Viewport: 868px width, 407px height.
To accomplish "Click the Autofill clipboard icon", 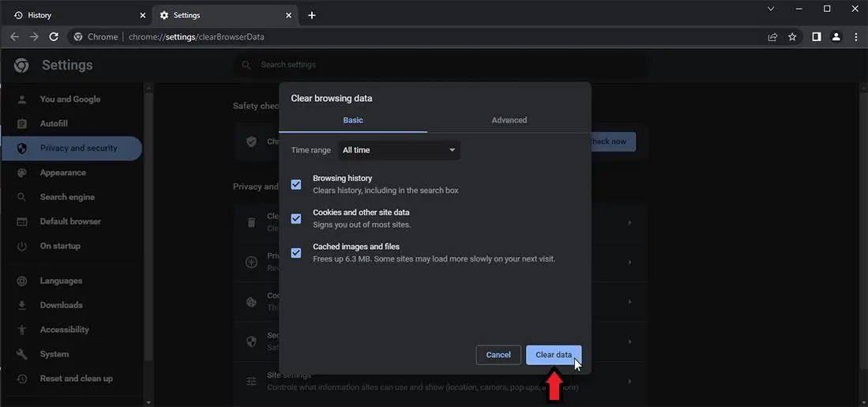I will (22, 124).
